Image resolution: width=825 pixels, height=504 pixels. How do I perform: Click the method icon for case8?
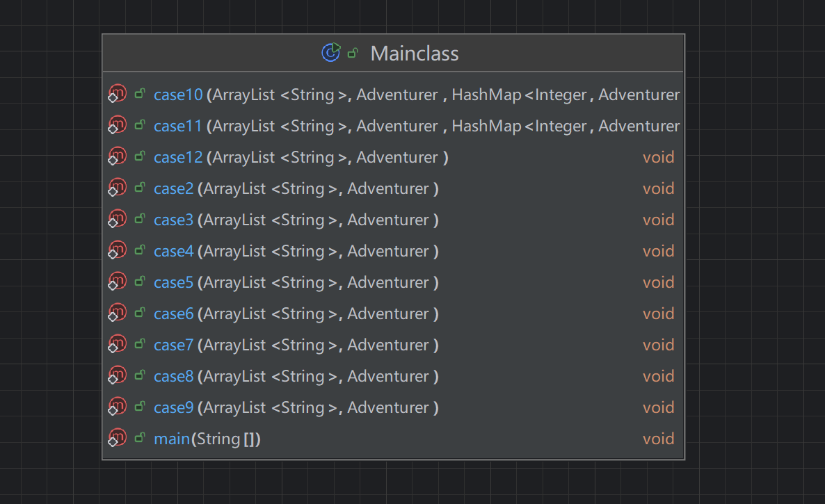click(118, 375)
